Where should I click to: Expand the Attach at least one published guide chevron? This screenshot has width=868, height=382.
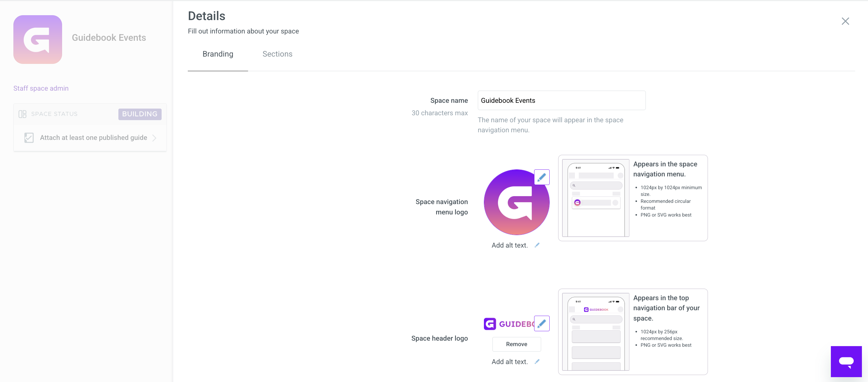click(x=154, y=138)
